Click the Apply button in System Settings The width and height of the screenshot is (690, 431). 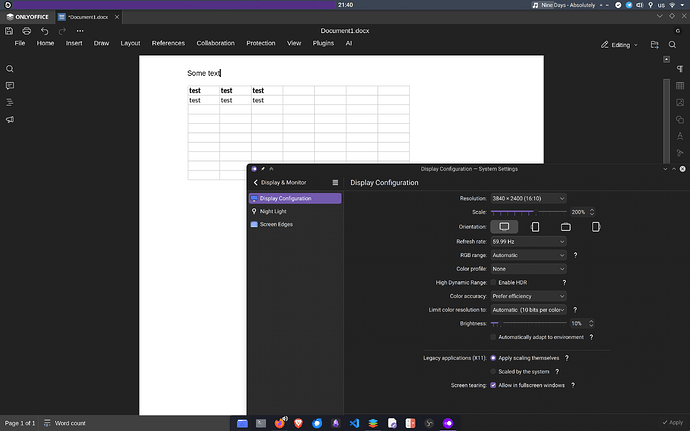tap(673, 422)
